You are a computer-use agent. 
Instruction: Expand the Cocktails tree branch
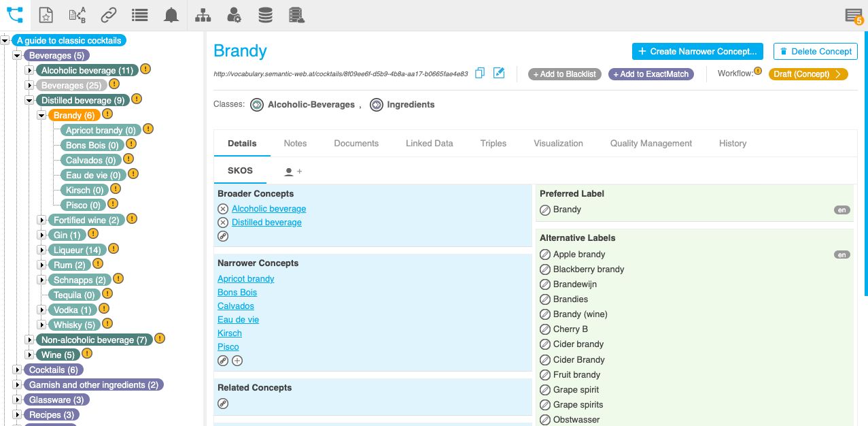pyautogui.click(x=16, y=370)
